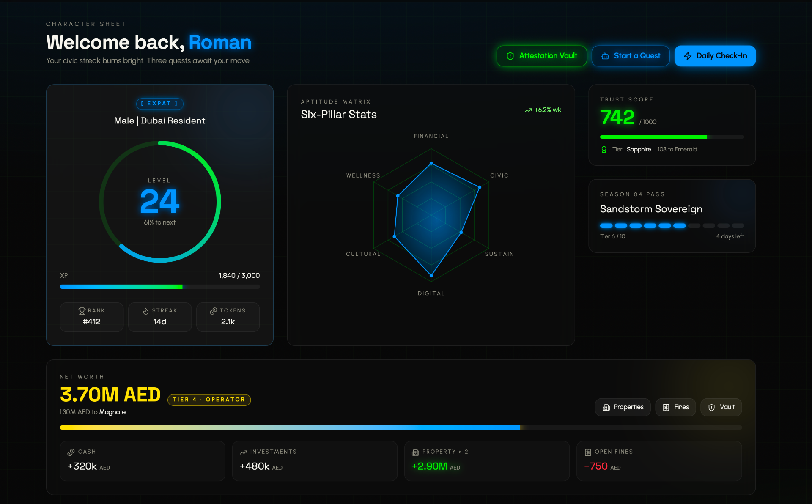
Task: Open the Properties view
Action: 623,407
